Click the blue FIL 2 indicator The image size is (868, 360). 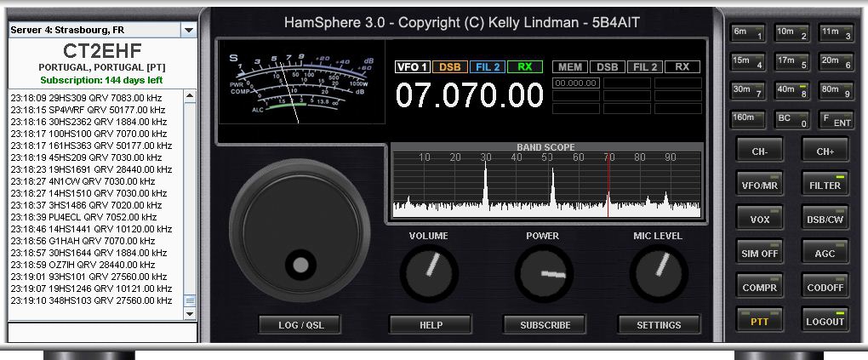click(488, 67)
